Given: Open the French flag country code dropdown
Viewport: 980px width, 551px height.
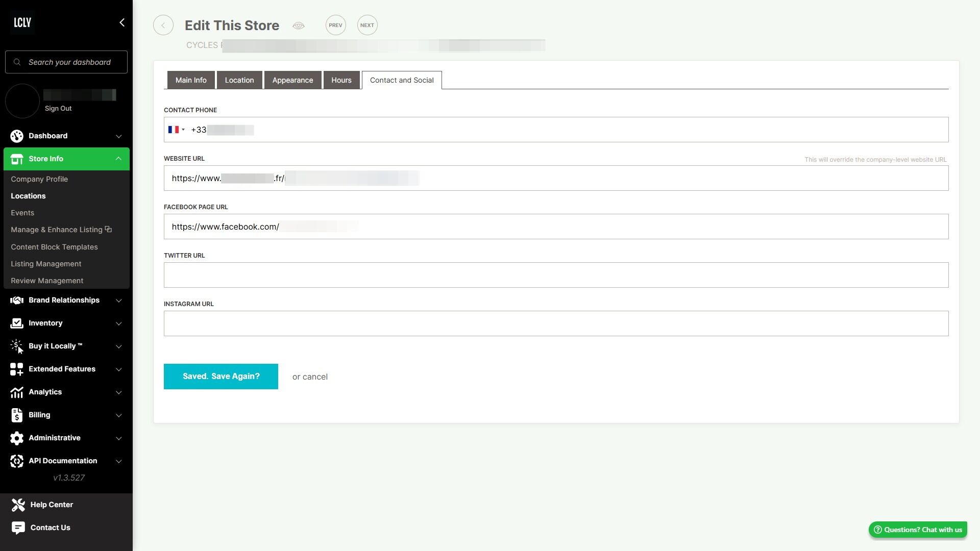Looking at the screenshot, I should click(x=176, y=130).
